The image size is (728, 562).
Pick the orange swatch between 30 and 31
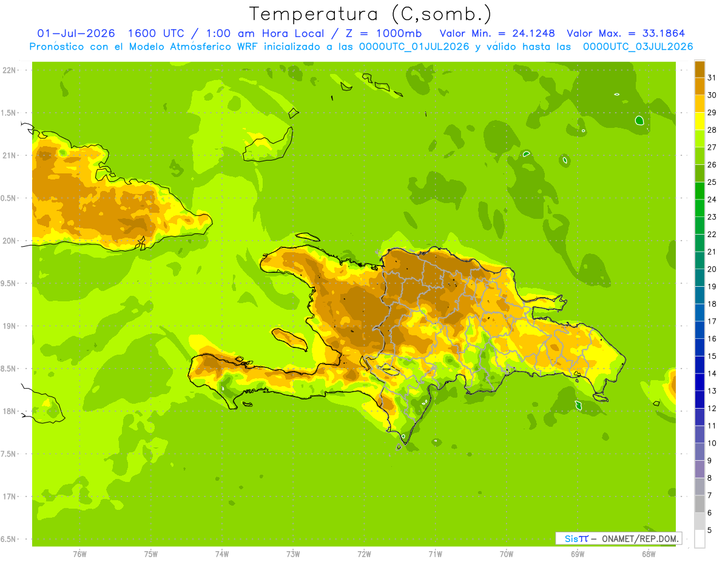point(699,87)
